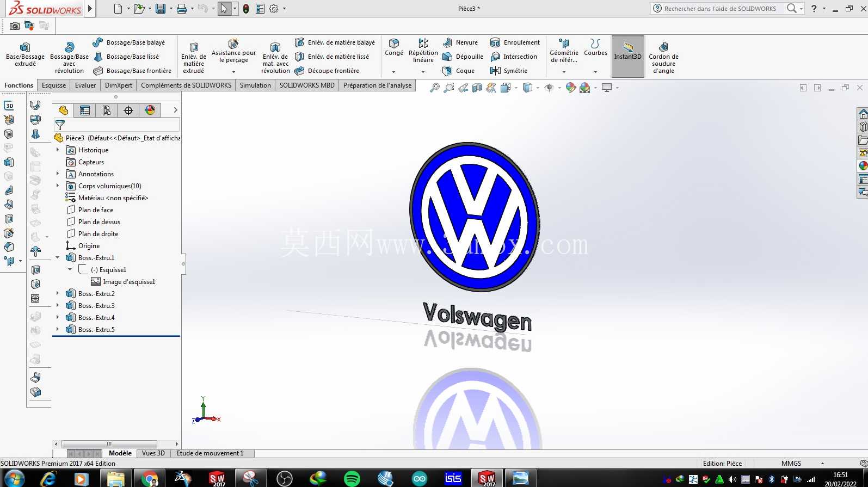Switch to Vues 3D bottom tab
The image size is (868, 487).
pyautogui.click(x=153, y=453)
